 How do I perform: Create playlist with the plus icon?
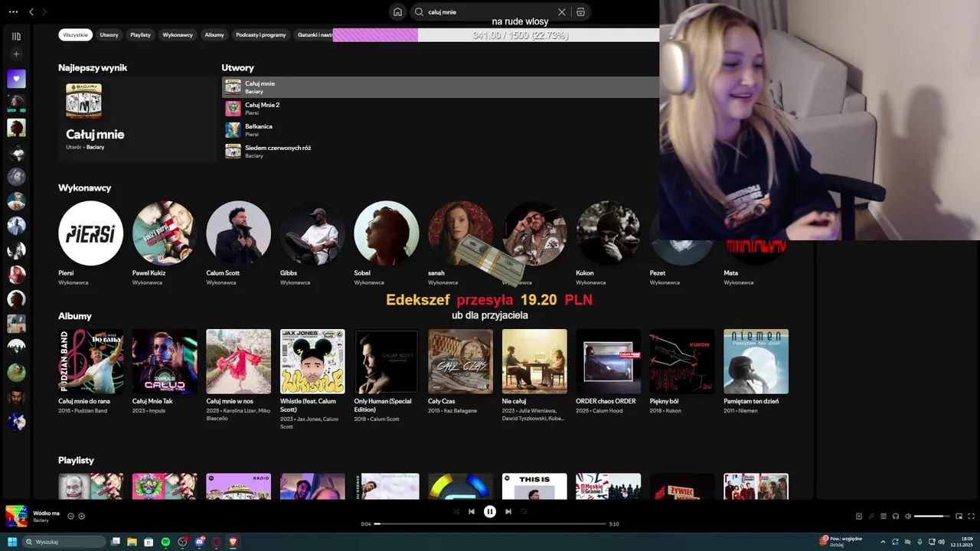click(16, 54)
